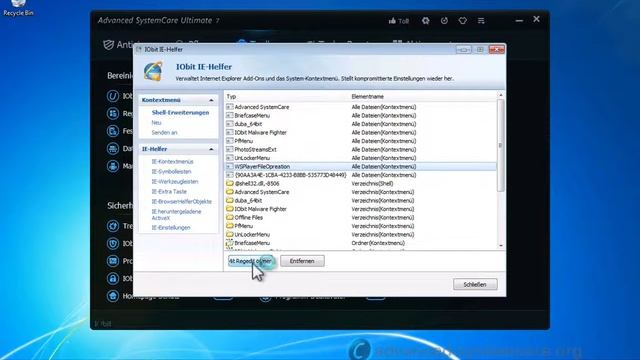The width and height of the screenshot is (640, 360).
Task: Select the UnLockerMenu Alle Dateien row text
Action: (x=252, y=158)
